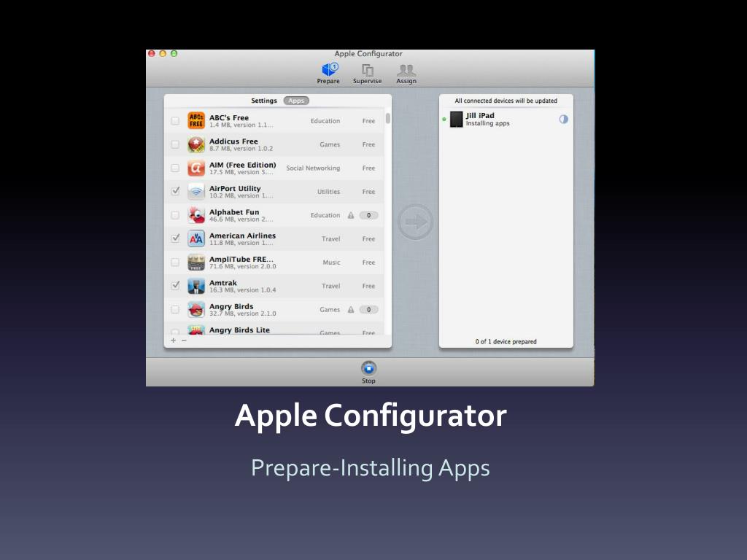Select the 'Angry Birds Lite' app name
The image size is (747, 560).
[x=239, y=330]
